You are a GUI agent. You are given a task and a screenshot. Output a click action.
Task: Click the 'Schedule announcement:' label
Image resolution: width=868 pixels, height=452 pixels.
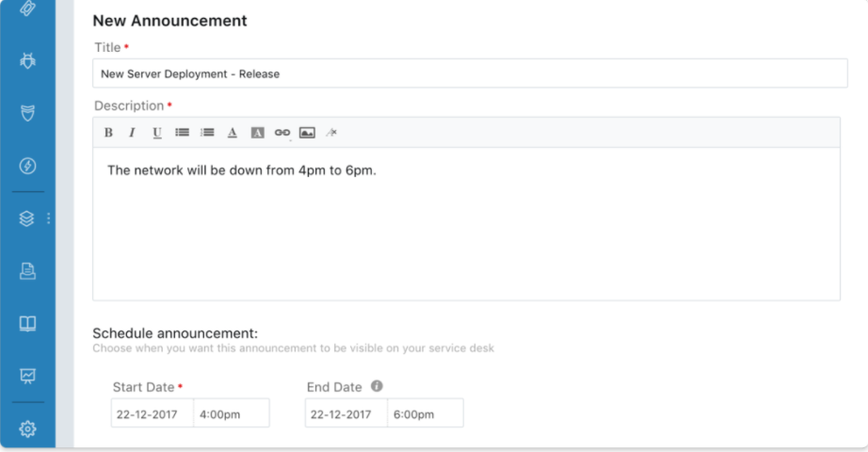coord(175,333)
